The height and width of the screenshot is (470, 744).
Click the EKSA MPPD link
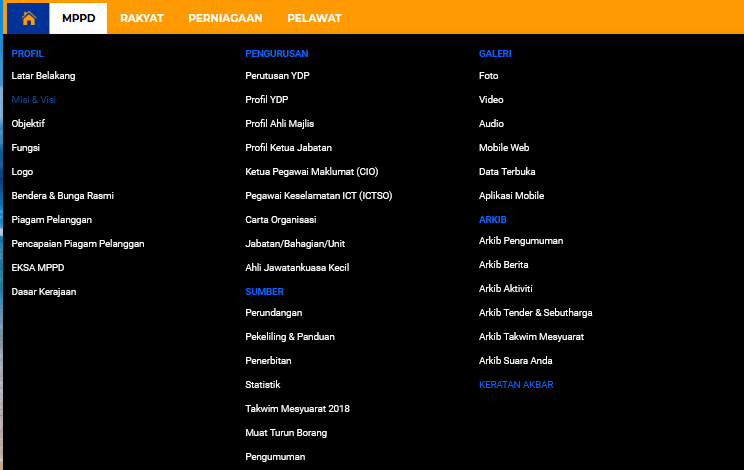37,267
